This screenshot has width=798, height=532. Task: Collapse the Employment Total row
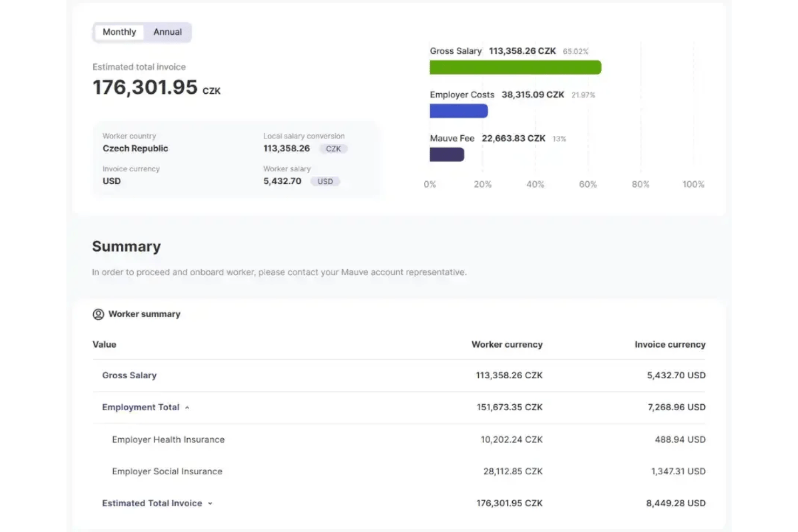(x=187, y=407)
